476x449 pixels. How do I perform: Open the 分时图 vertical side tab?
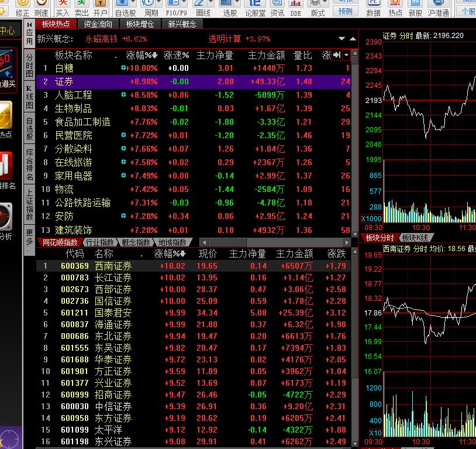29,66
